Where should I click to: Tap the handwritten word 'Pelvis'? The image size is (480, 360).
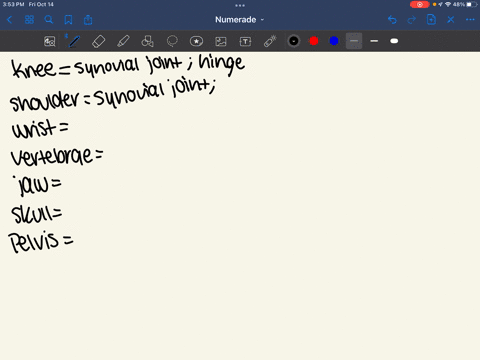click(x=34, y=241)
